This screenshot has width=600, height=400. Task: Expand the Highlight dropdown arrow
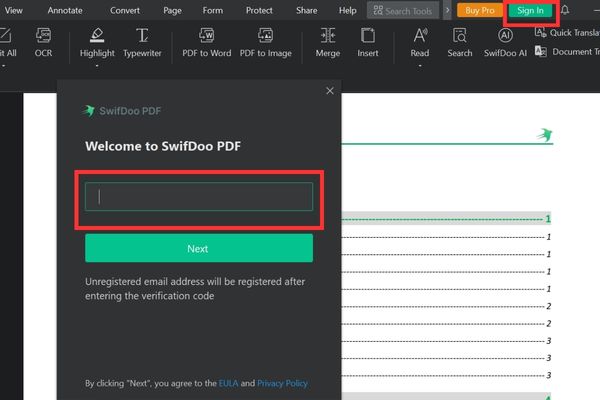pyautogui.click(x=97, y=66)
